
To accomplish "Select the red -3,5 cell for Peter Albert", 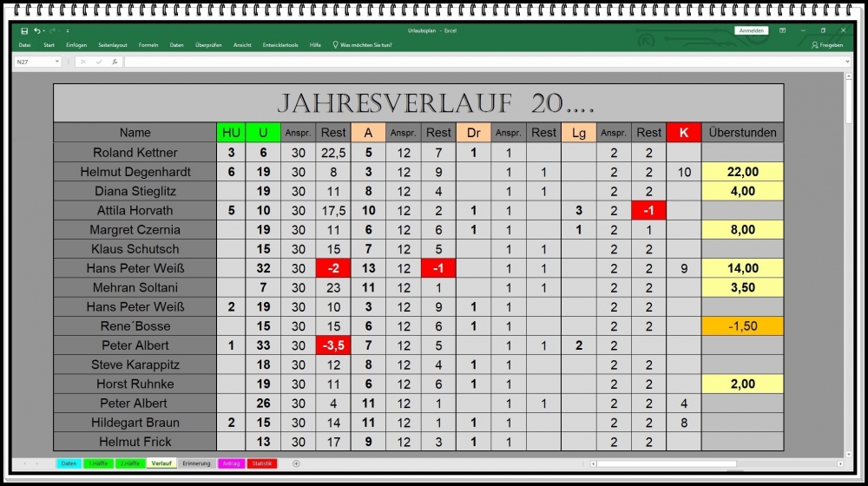I will click(x=333, y=345).
